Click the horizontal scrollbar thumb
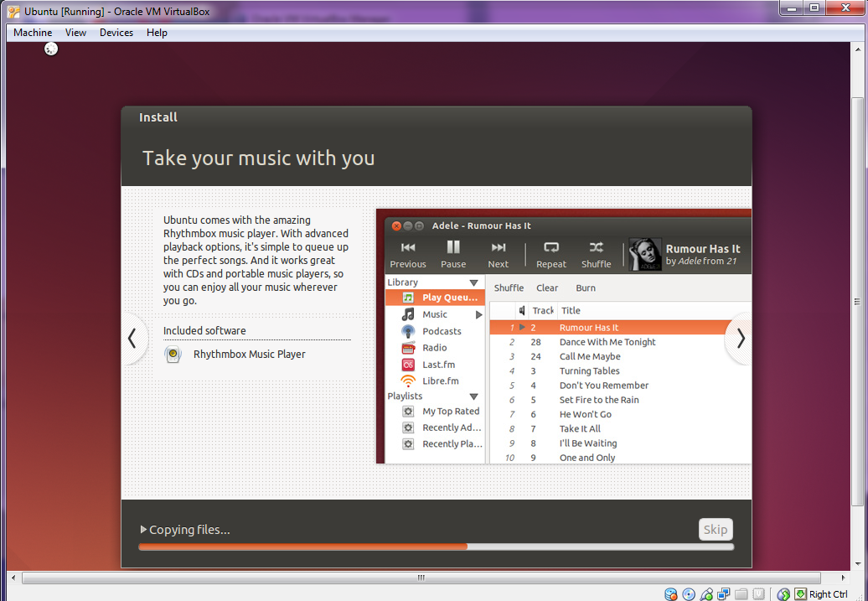 [x=421, y=578]
